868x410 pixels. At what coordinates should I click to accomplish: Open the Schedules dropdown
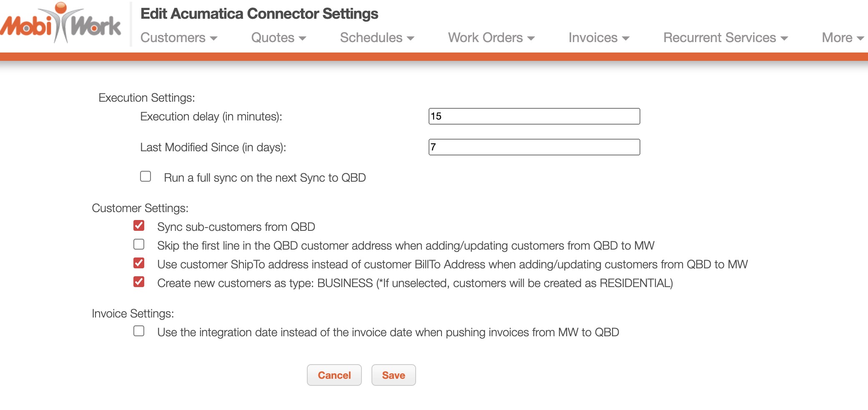[x=376, y=38]
